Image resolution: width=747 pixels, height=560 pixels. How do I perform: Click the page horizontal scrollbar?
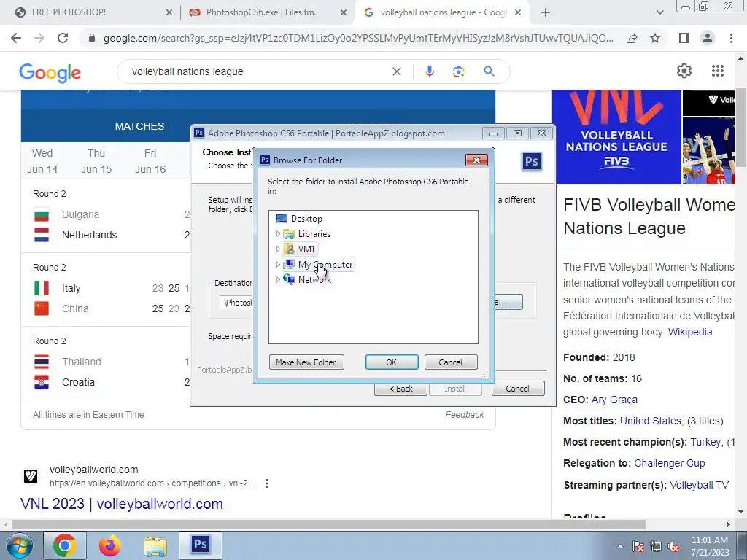[329, 524]
